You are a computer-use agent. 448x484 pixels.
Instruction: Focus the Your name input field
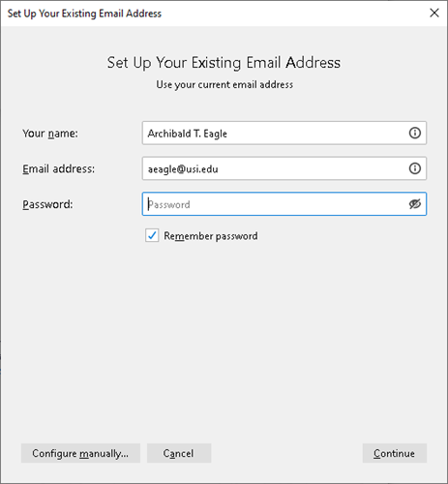[x=284, y=133]
